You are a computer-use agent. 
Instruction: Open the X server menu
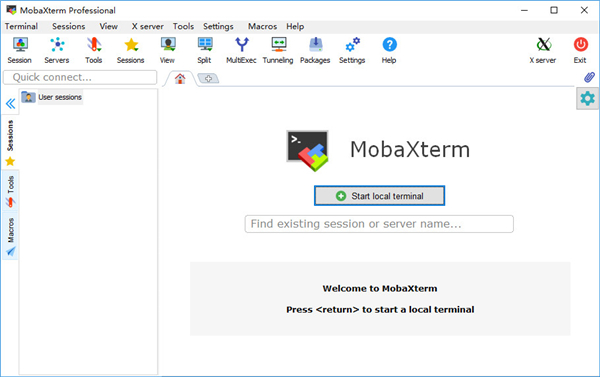point(148,26)
